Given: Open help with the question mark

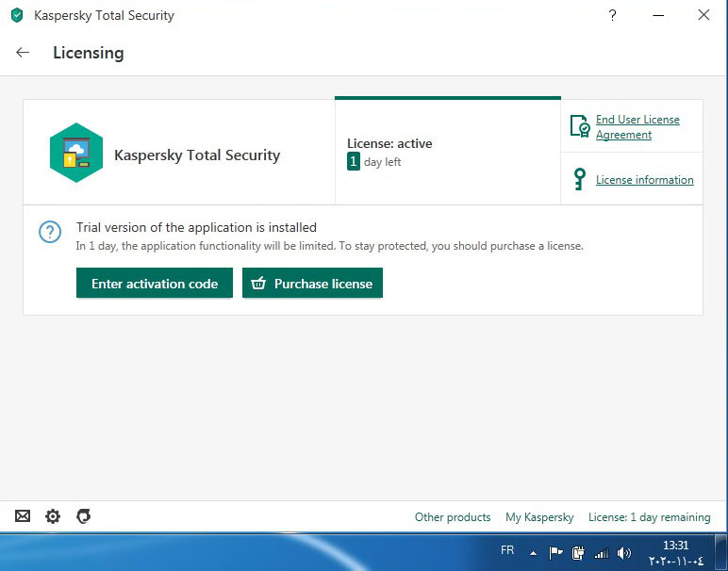Looking at the screenshot, I should [x=612, y=15].
